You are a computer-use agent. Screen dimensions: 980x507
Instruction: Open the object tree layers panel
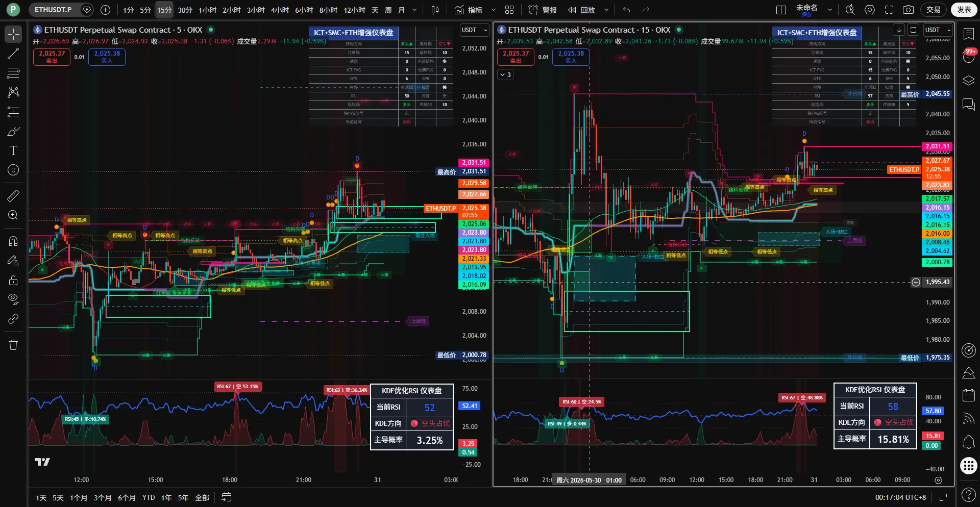968,81
